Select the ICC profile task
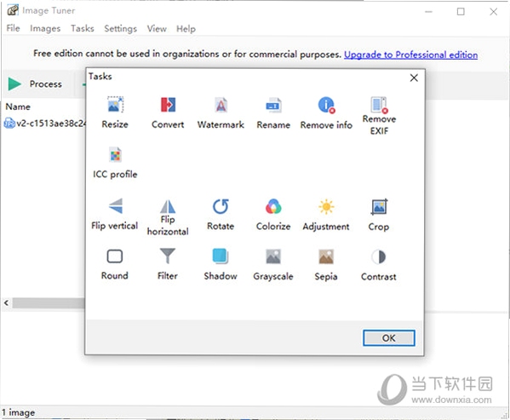Image resolution: width=510 pixels, height=420 pixels. coord(115,163)
